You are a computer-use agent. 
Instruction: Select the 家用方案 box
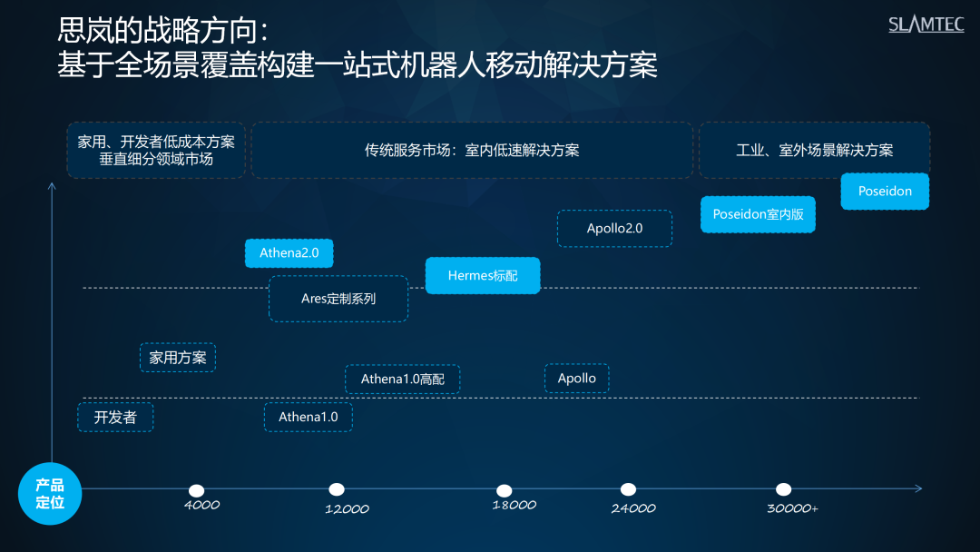[x=178, y=358]
